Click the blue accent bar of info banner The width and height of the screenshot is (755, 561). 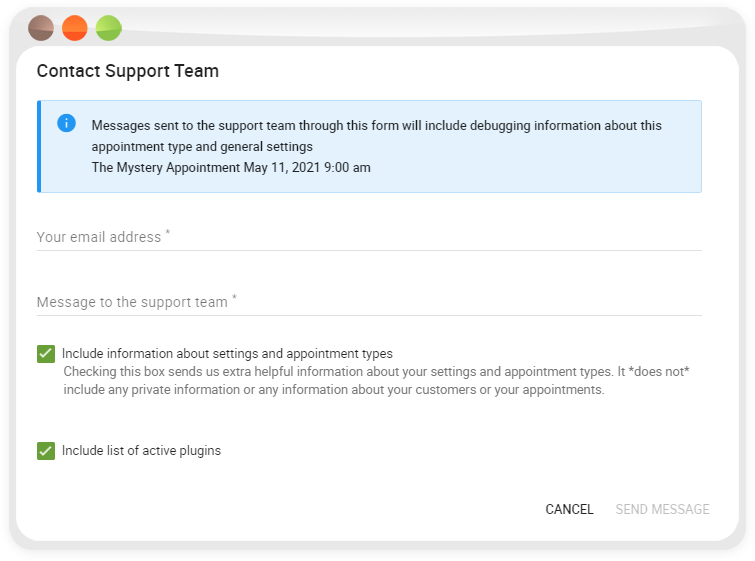[39, 146]
